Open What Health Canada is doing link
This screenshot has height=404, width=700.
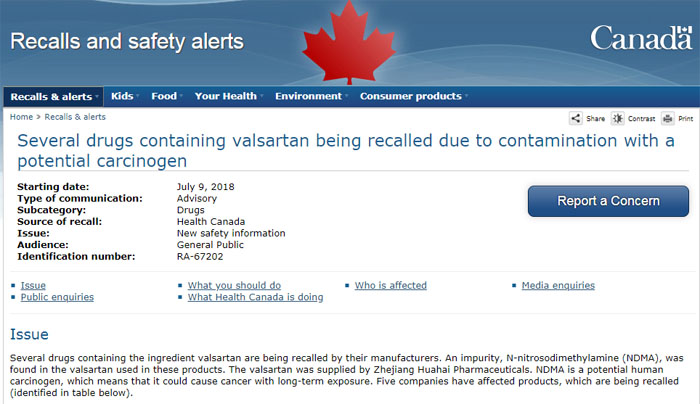254,297
